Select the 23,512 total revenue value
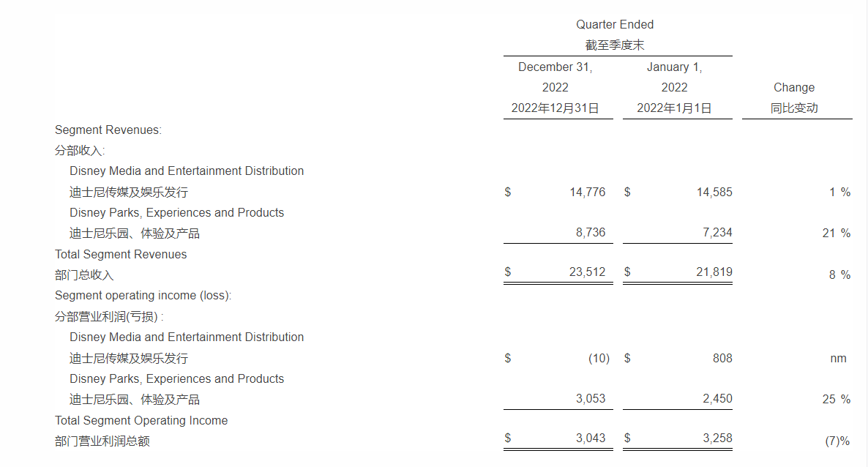Viewport: 868px width, 467px height. point(587,272)
